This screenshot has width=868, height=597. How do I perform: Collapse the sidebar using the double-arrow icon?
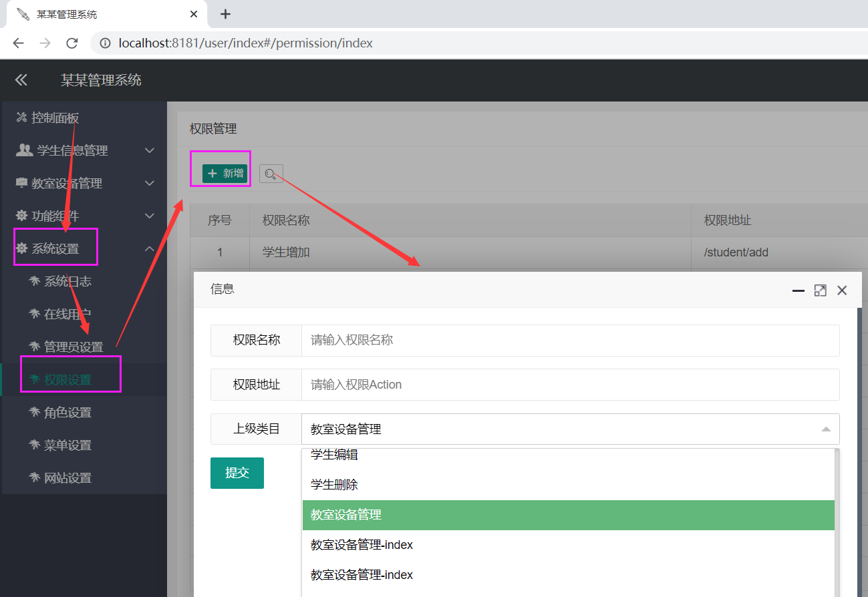click(x=21, y=80)
